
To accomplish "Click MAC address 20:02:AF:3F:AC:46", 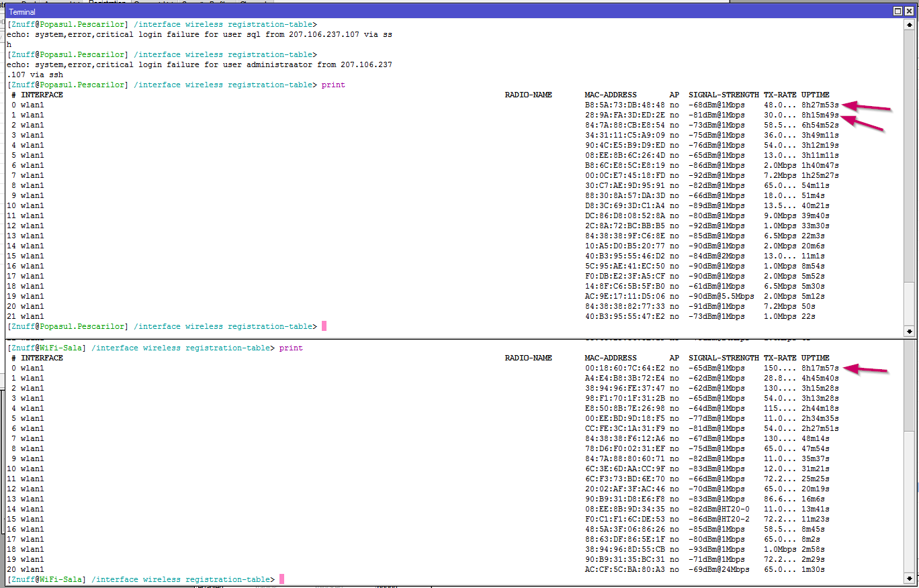I will [625, 489].
